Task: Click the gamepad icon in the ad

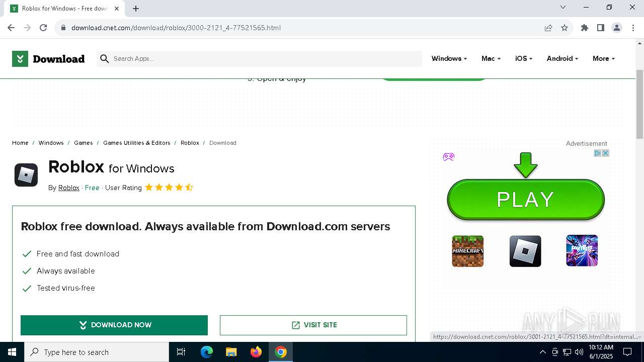Action: (x=449, y=157)
